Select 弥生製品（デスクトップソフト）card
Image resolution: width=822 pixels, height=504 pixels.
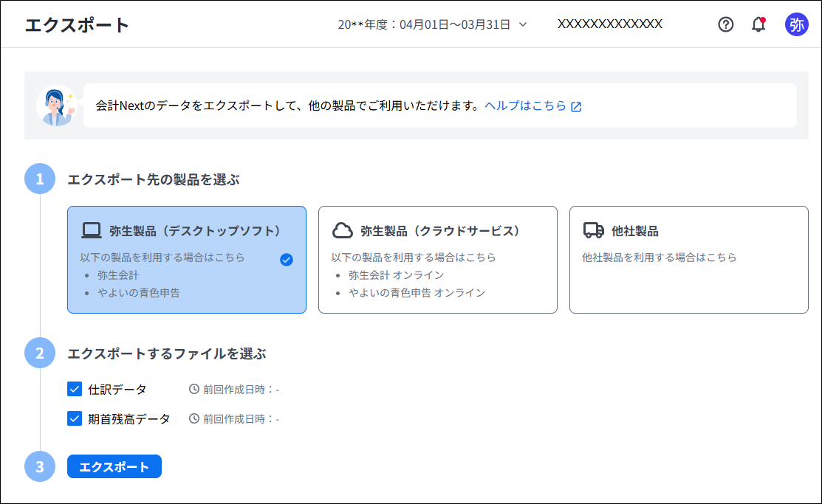click(x=187, y=260)
